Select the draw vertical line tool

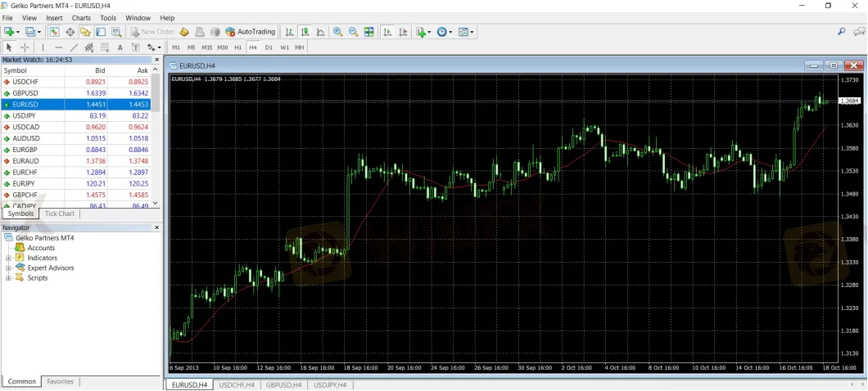(43, 47)
